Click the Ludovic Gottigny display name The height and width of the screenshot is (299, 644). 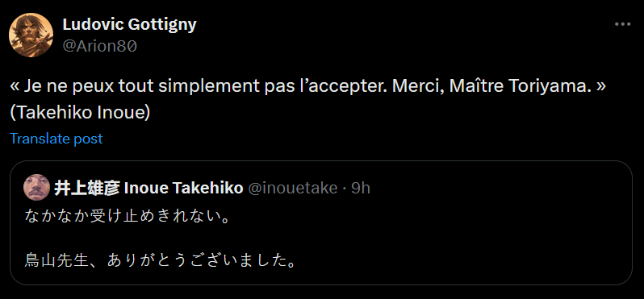pos(129,25)
